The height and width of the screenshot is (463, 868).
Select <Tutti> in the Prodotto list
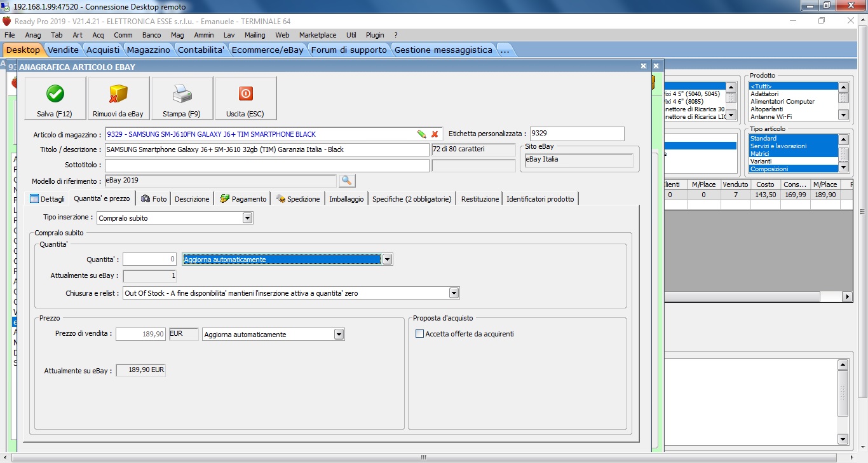click(793, 86)
